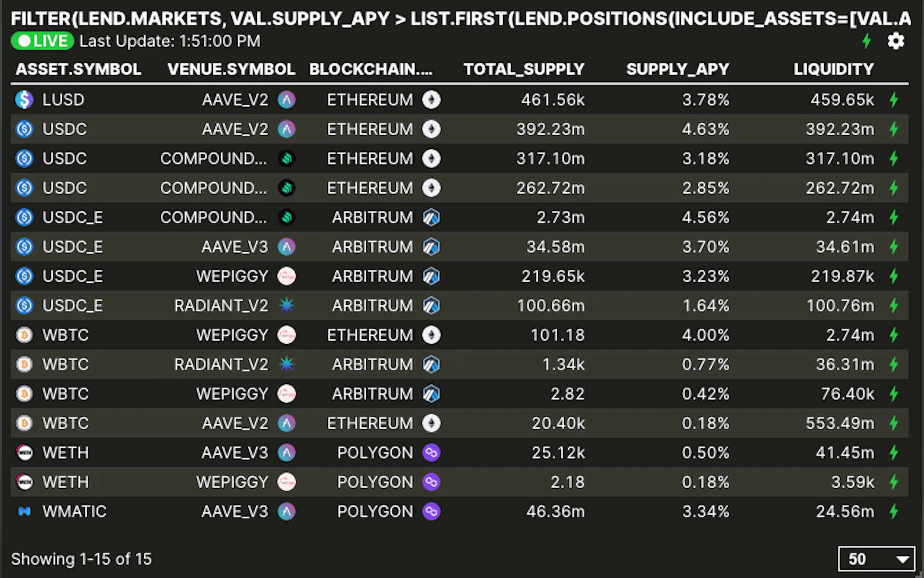
Task: Open the settings gear icon
Action: pos(895,41)
